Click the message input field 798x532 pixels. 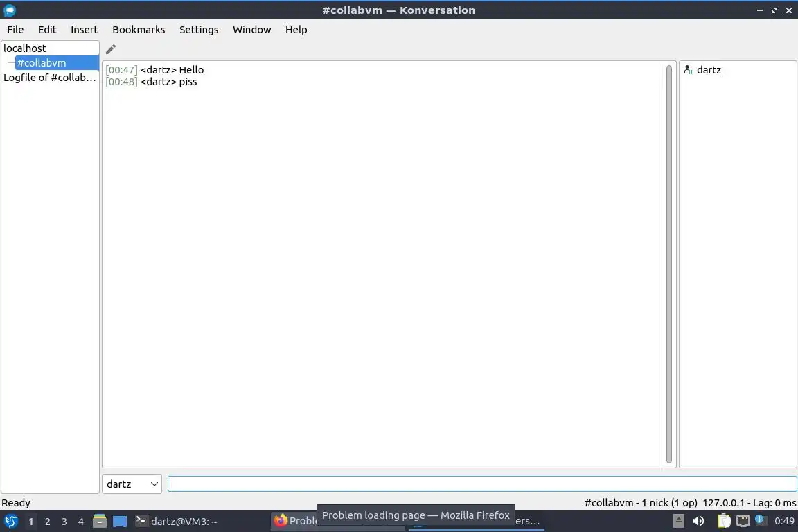(x=482, y=484)
